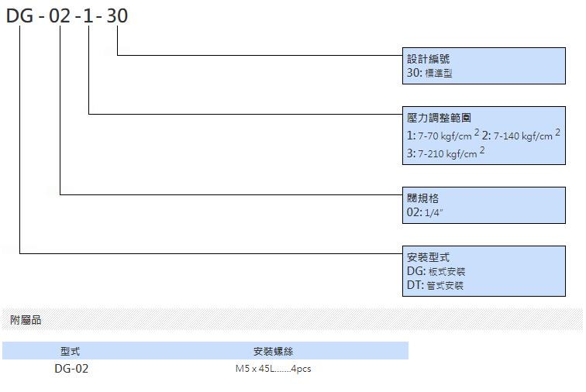Click the DG-02-1-30 model code heading
The width and height of the screenshot is (586, 392).
point(67,16)
